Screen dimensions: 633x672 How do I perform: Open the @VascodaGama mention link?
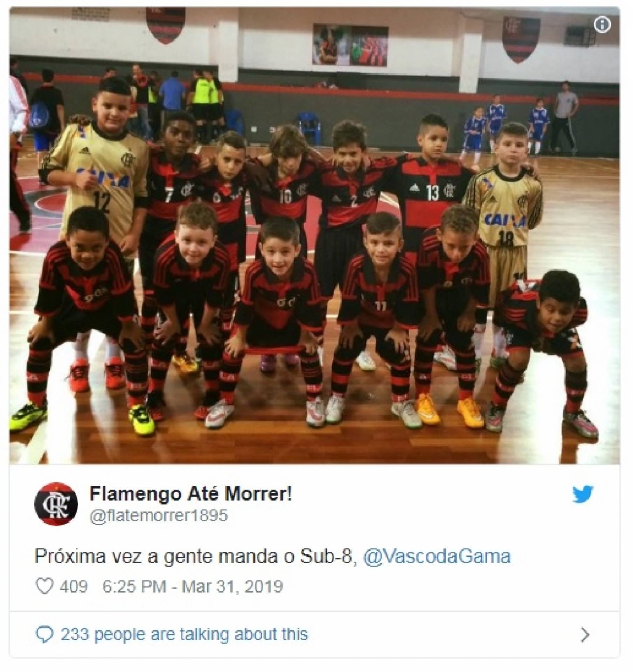tap(437, 556)
